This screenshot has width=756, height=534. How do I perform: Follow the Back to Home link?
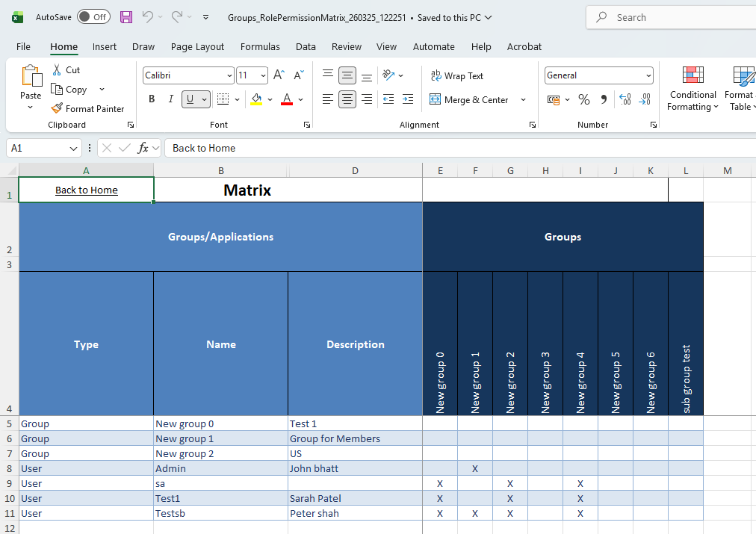pos(87,190)
